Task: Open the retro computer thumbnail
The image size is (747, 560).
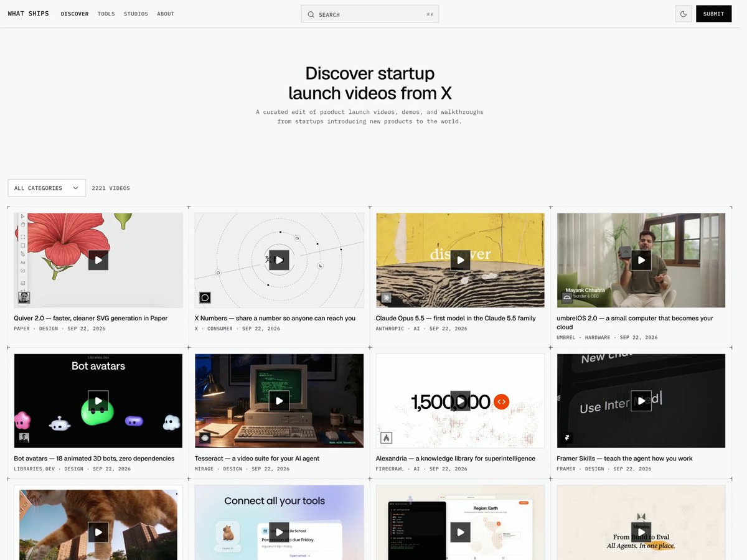Action: (x=280, y=401)
